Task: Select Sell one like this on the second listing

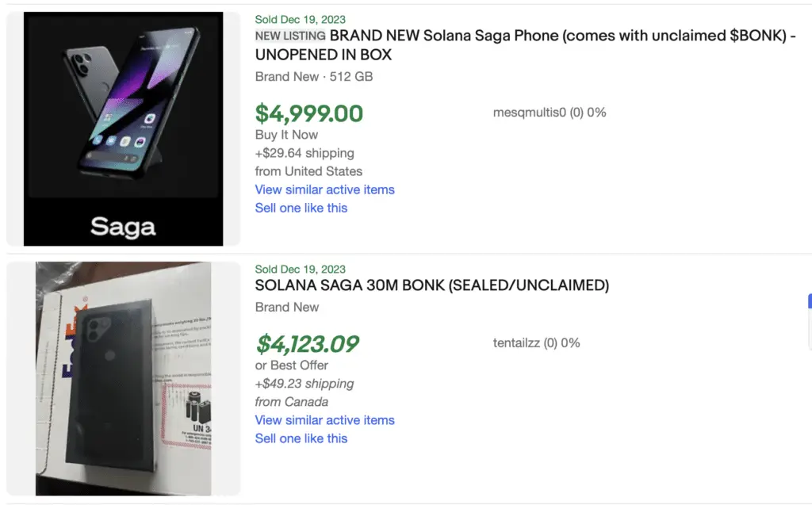Action: pos(301,438)
